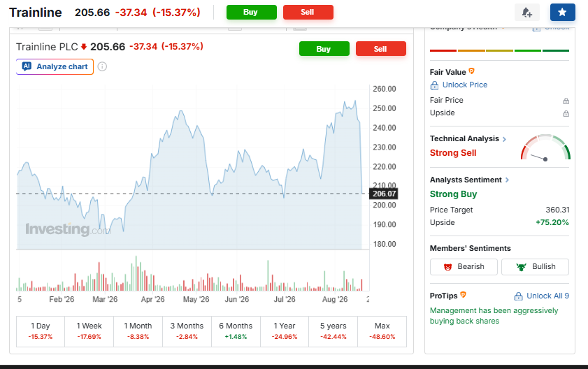Image resolution: width=588 pixels, height=369 pixels.
Task: Select the 6 Months performance range
Action: coord(236,331)
